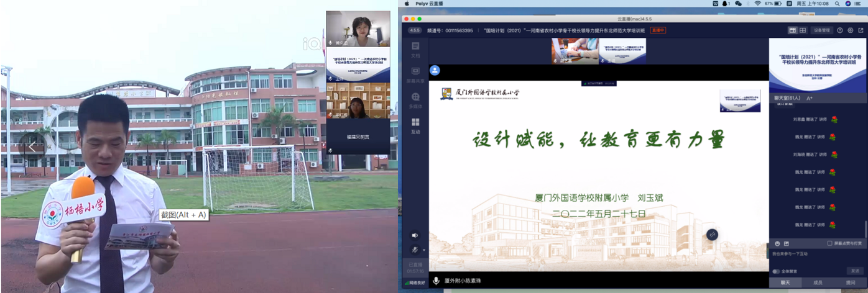Open the 互动 interaction panel

click(x=415, y=125)
